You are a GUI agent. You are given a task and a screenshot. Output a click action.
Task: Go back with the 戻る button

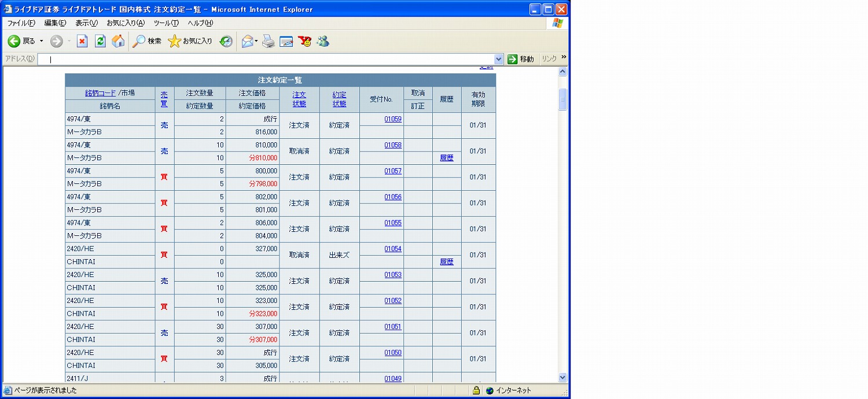tap(21, 41)
